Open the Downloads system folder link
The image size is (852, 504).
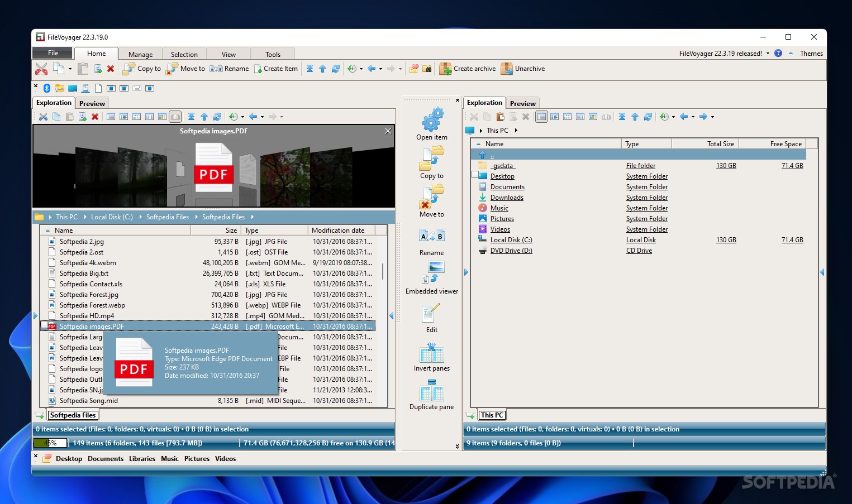(507, 198)
